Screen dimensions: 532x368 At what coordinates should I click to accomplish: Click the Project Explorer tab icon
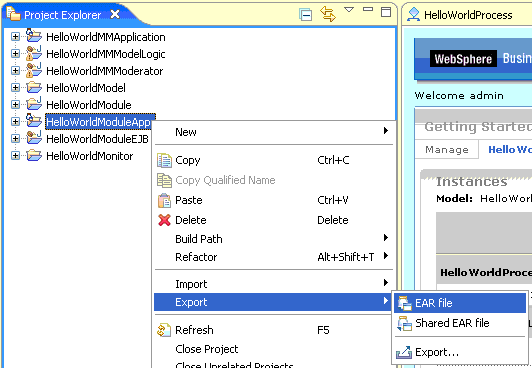tap(13, 14)
